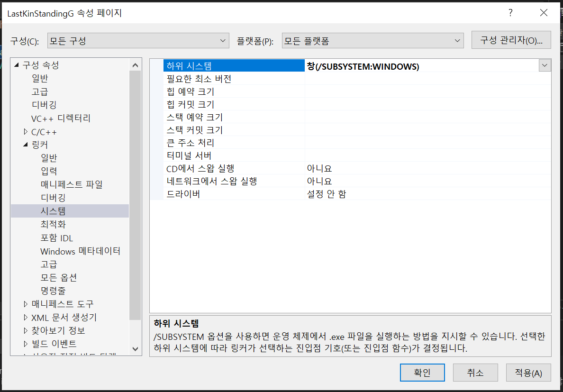Select the 스택 커밋 크기 property
The height and width of the screenshot is (392, 563).
click(234, 129)
